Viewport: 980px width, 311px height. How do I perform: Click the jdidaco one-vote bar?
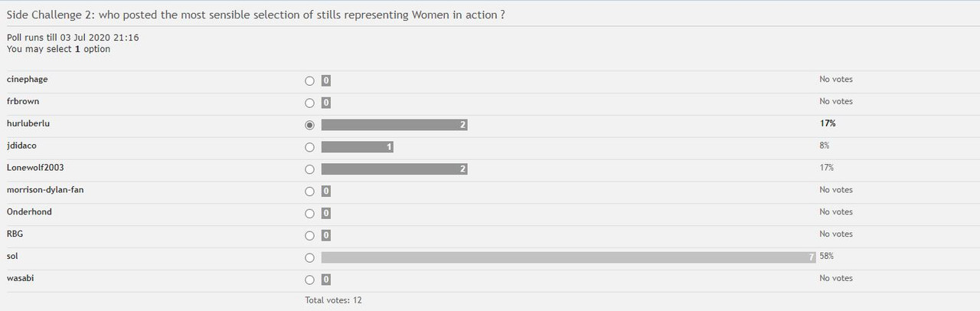[358, 147]
